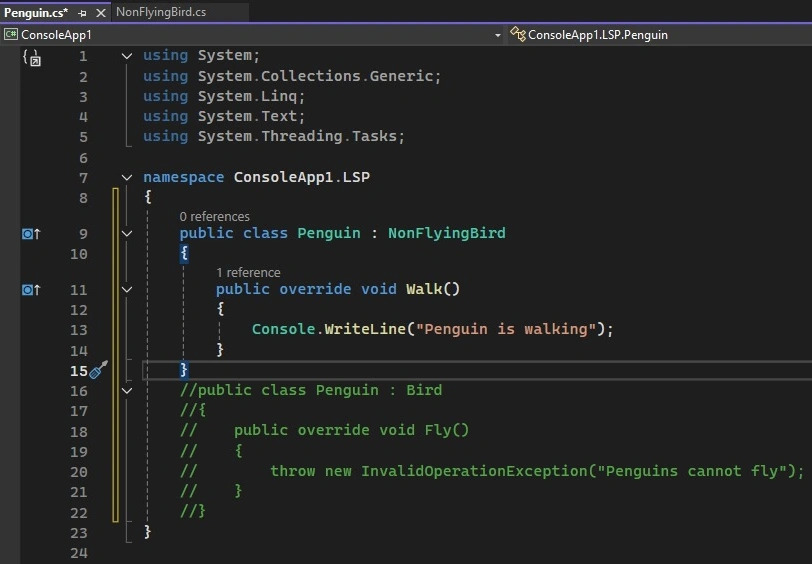
Task: Click 'System.Text' on line 4
Action: pyautogui.click(x=247, y=116)
